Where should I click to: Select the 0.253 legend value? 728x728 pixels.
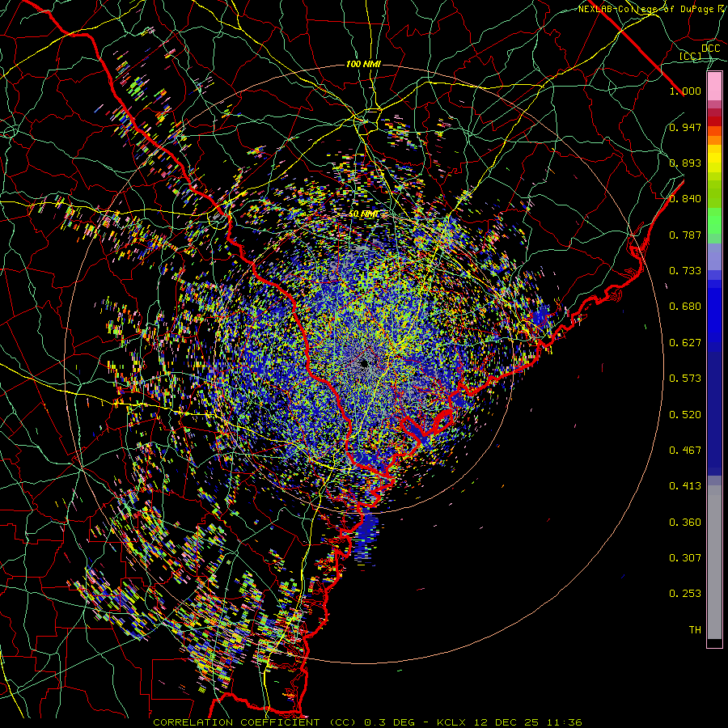click(685, 594)
